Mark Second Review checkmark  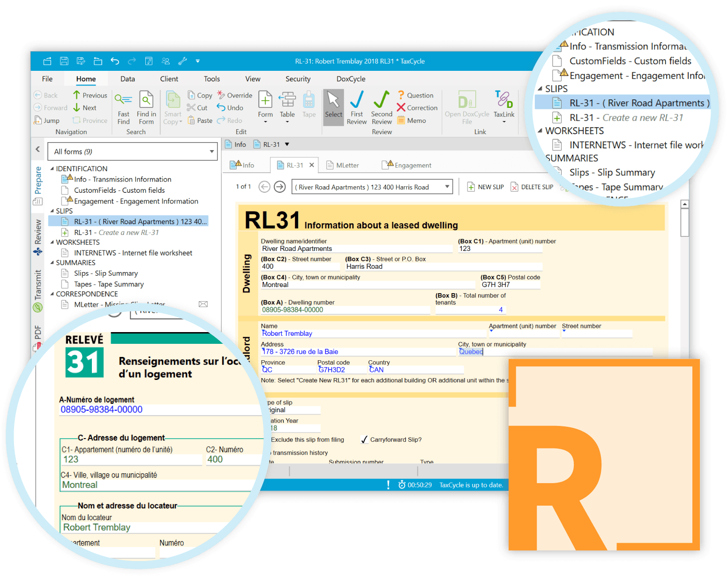tap(382, 108)
